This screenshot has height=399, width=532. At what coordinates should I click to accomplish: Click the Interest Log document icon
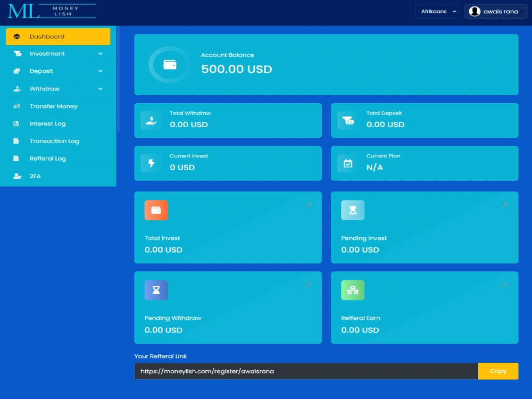pyautogui.click(x=16, y=123)
